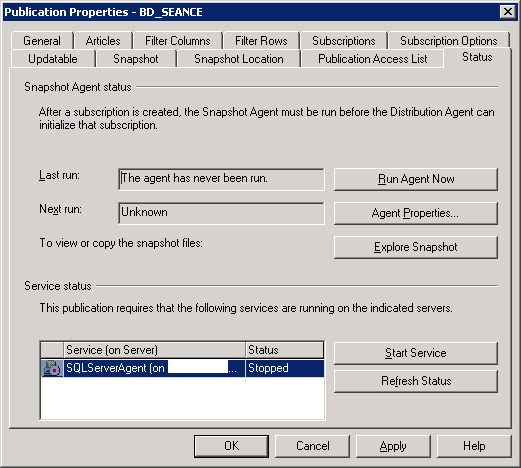Switch to the Updatable tab

tap(53, 59)
